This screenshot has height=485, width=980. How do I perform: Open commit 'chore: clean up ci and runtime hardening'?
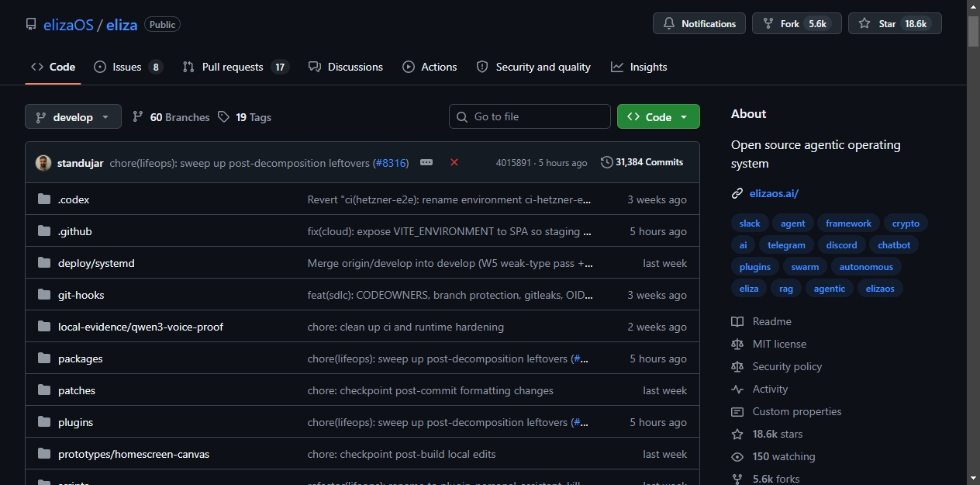coord(405,327)
